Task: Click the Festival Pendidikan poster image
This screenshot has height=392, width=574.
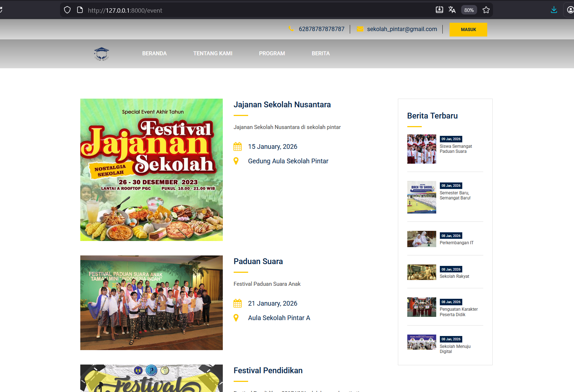Action: (152, 378)
